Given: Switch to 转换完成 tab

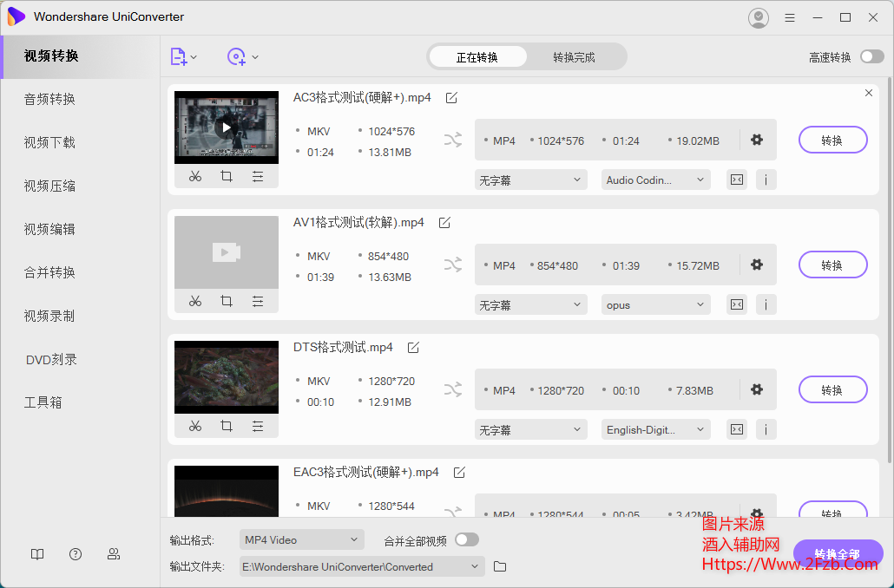Looking at the screenshot, I should [x=574, y=57].
